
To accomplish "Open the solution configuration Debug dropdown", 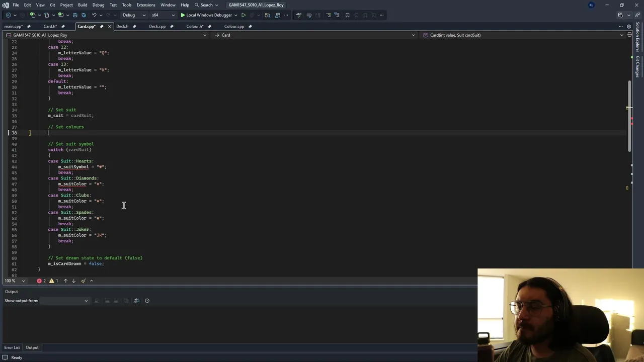I will (134, 15).
